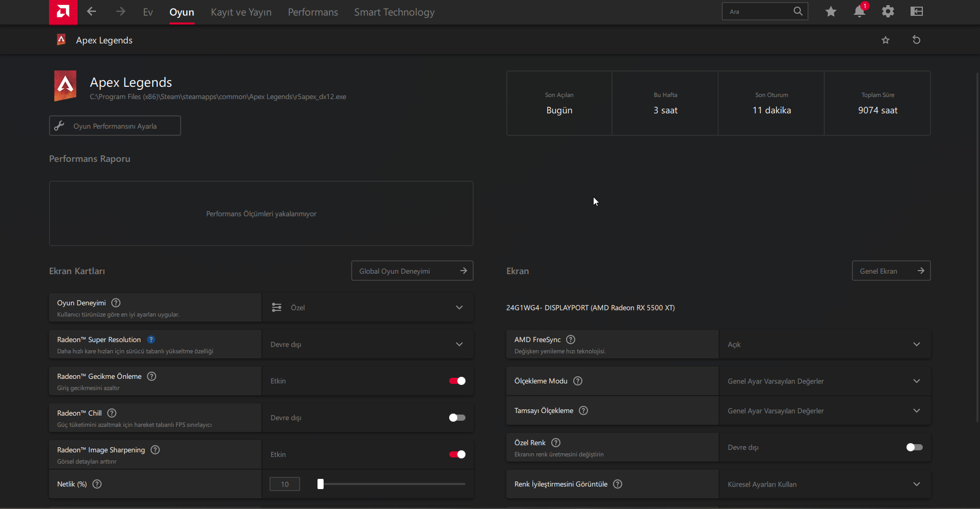
Task: Click the Netlik sharpness slider handle
Action: [321, 484]
